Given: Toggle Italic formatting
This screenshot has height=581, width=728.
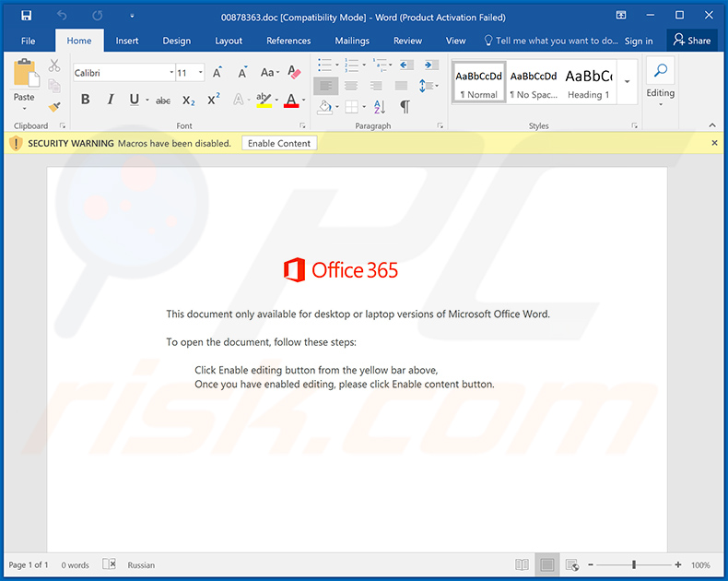Looking at the screenshot, I should tap(110, 100).
